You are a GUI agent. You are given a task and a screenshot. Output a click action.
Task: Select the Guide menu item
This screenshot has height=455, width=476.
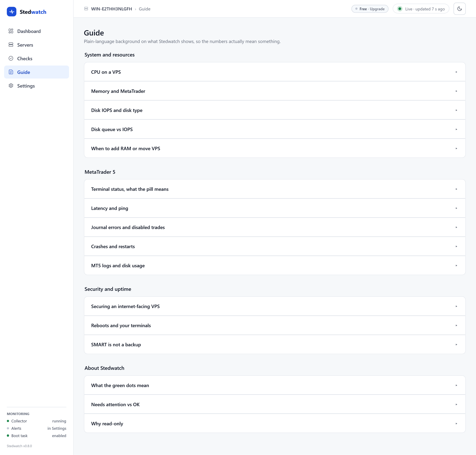point(37,72)
